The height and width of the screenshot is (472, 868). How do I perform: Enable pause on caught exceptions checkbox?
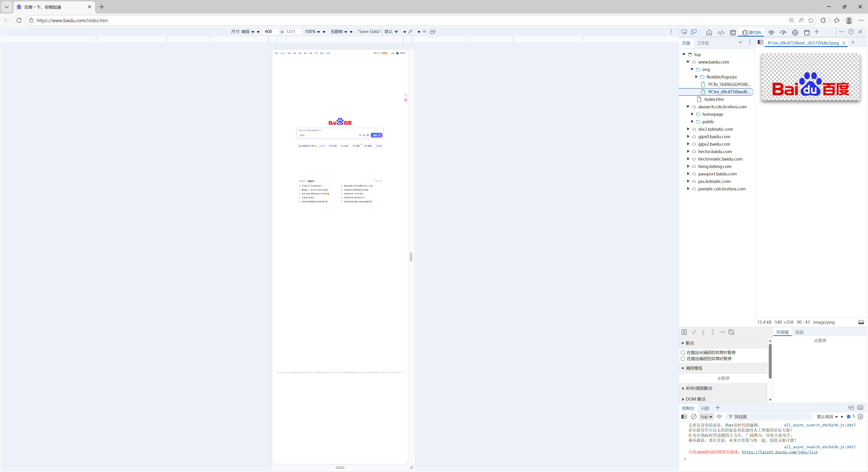683,359
